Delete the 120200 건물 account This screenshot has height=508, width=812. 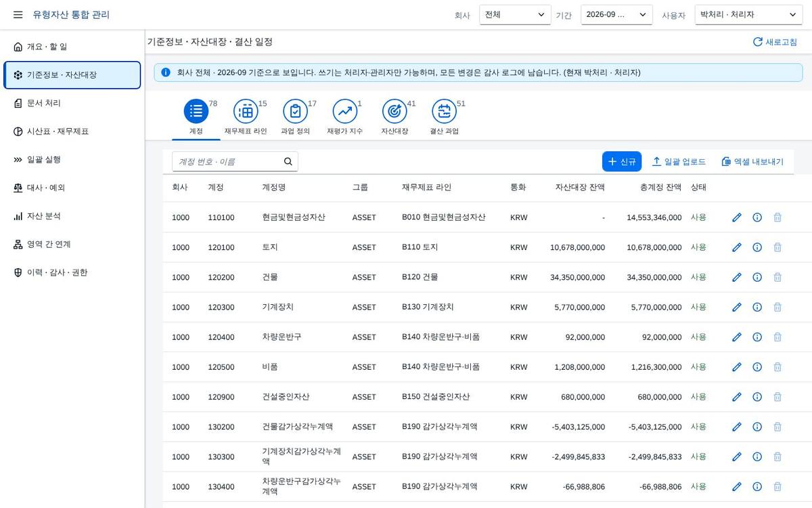[777, 277]
